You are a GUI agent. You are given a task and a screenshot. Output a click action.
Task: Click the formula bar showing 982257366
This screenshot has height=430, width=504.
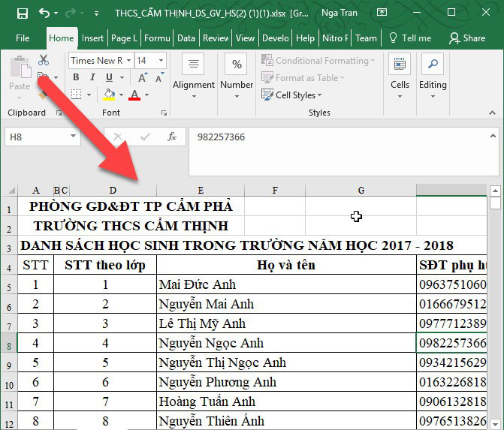(x=339, y=152)
